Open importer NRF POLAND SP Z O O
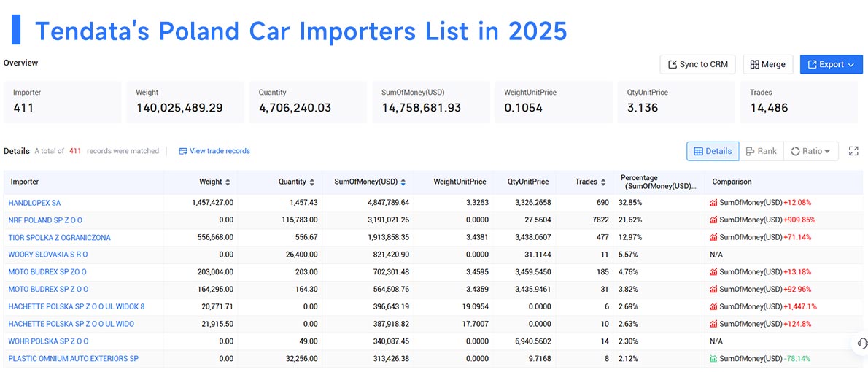This screenshot has width=868, height=372. [x=45, y=220]
